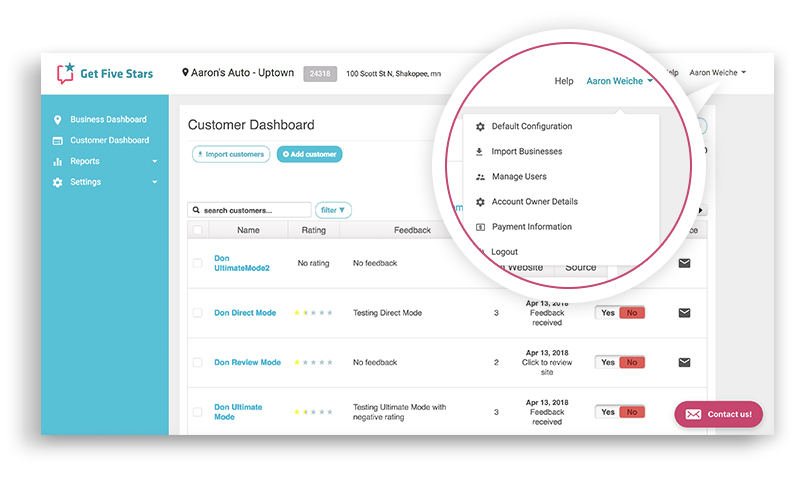Screen dimensions: 800x497
Task: Click into the search customers field
Action: coord(249,210)
